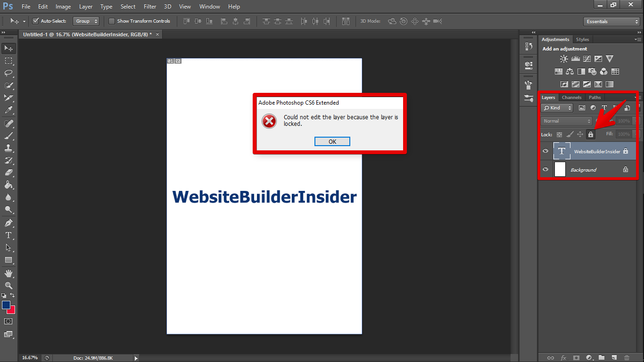Hide the Background layer visibility
Screen dimensions: 644x362
point(545,170)
